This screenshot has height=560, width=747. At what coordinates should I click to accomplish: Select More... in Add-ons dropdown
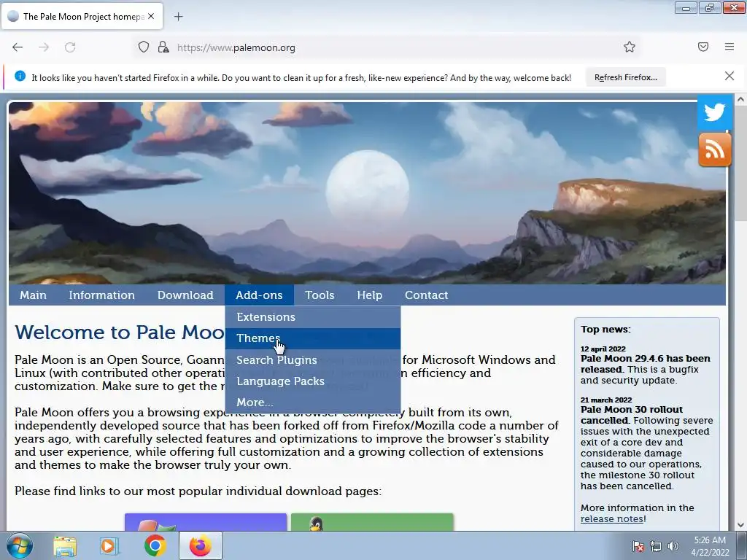312,402
